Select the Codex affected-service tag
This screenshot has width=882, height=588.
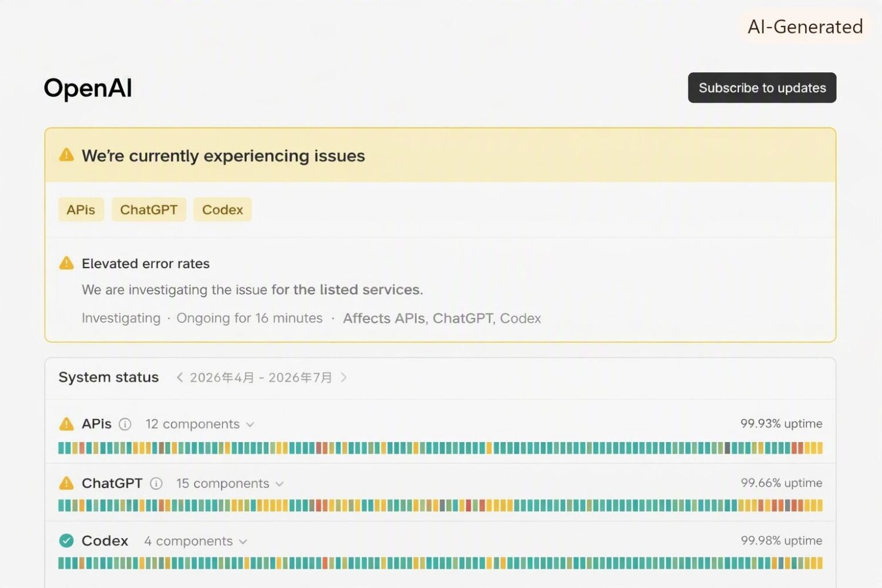tap(222, 210)
